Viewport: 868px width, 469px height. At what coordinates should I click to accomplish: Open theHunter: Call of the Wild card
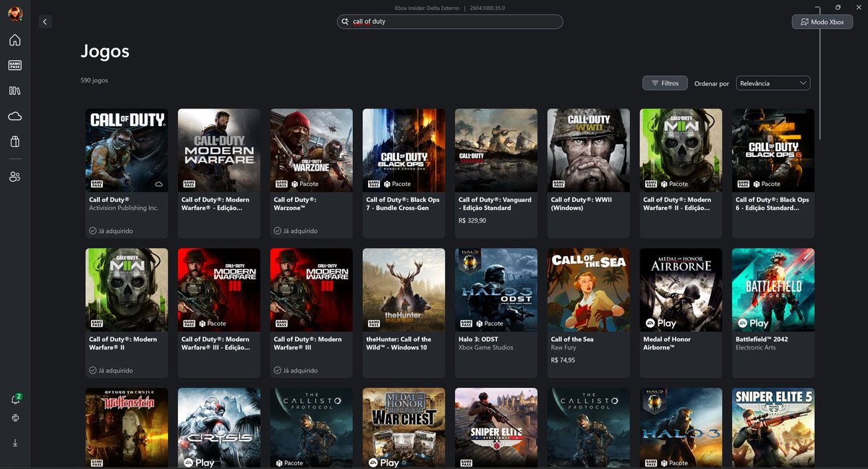[x=404, y=313]
